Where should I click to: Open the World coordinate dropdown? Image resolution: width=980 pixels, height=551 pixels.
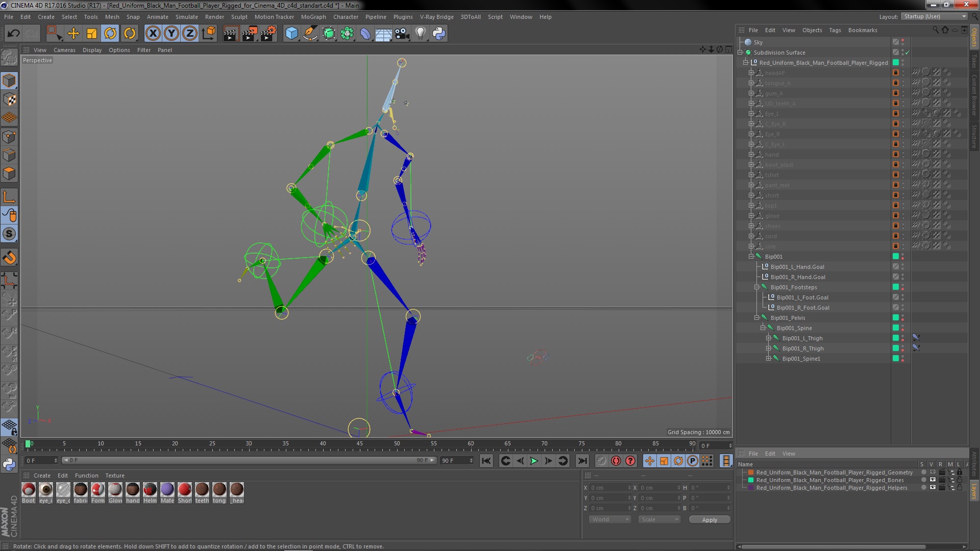[609, 519]
